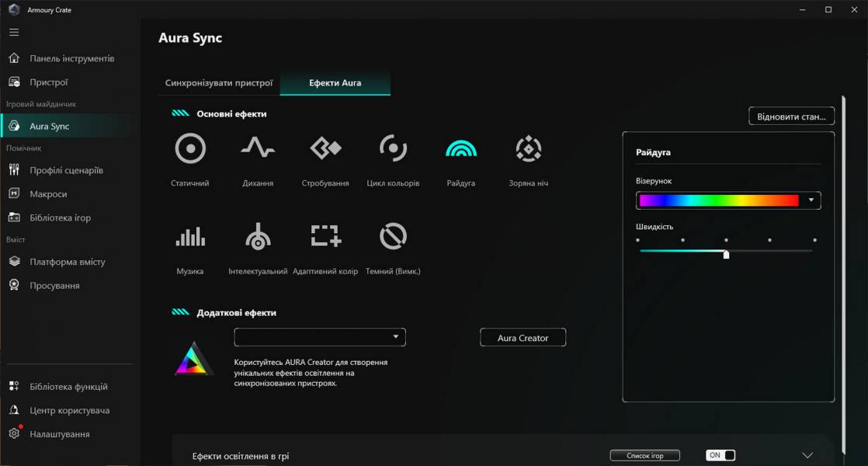
Task: Select the Статичний lighting effect icon
Action: tap(190, 148)
